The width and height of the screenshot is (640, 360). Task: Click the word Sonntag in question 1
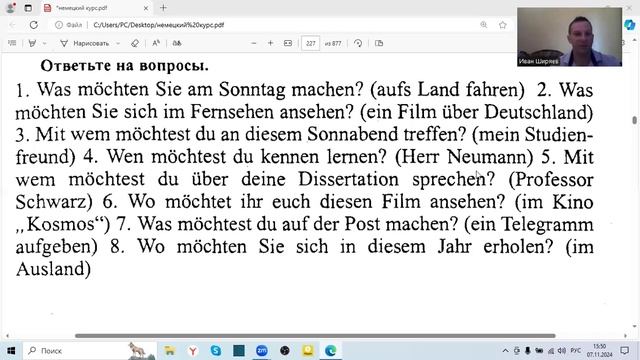[252, 90]
